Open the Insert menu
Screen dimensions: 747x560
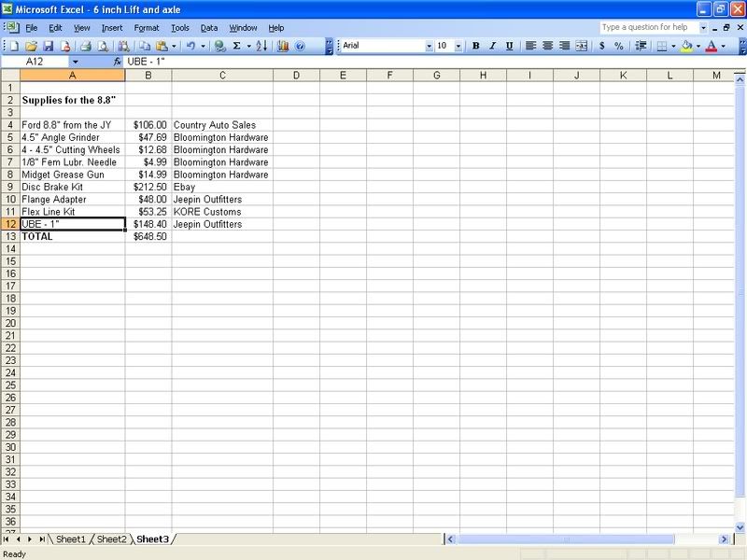tap(112, 28)
